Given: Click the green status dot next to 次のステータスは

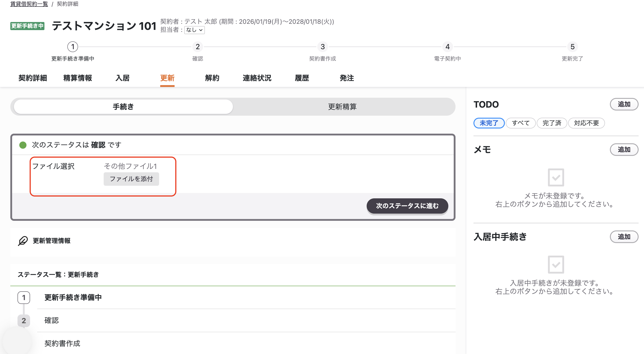Looking at the screenshot, I should click(x=23, y=145).
